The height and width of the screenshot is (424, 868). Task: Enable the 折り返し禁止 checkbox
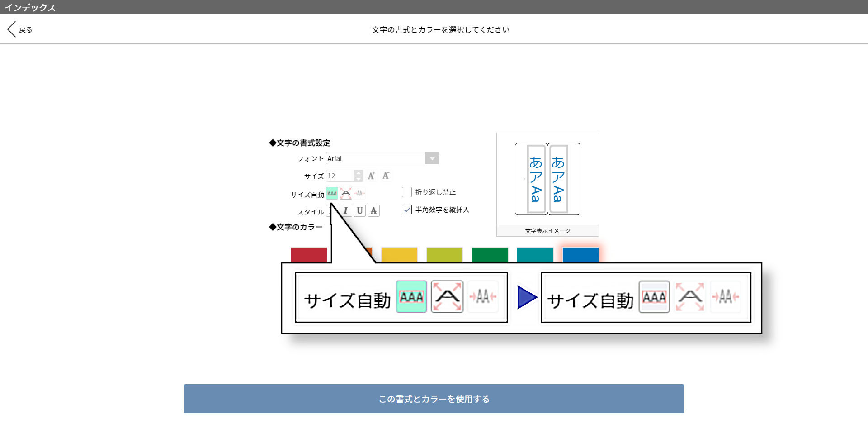[x=406, y=192]
